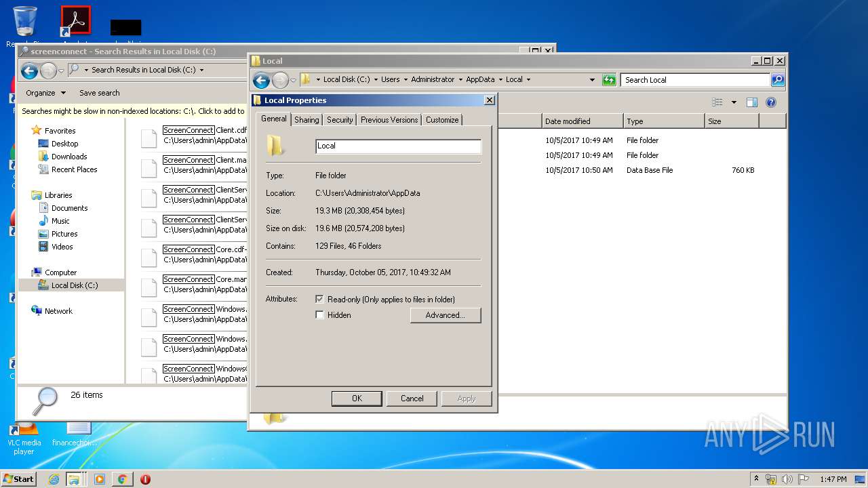This screenshot has width=868, height=488.
Task: Open the Adobe Acrobat desktop shortcut
Action: coord(75,22)
